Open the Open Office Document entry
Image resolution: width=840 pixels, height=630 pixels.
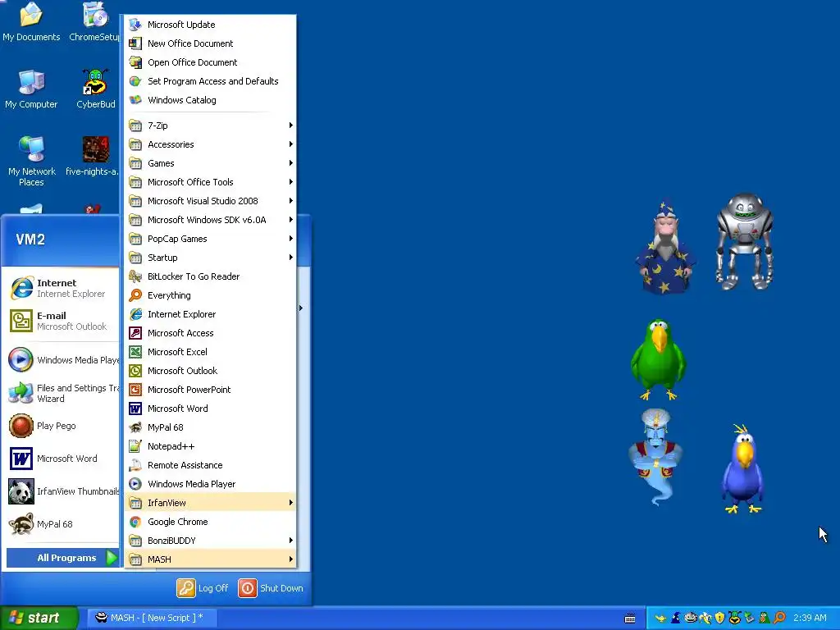[210, 62]
